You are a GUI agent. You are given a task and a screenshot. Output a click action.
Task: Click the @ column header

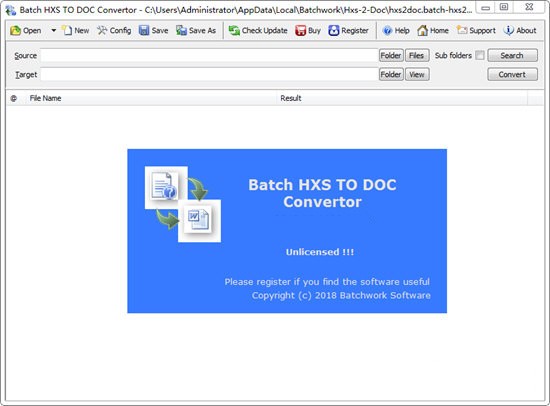click(14, 98)
